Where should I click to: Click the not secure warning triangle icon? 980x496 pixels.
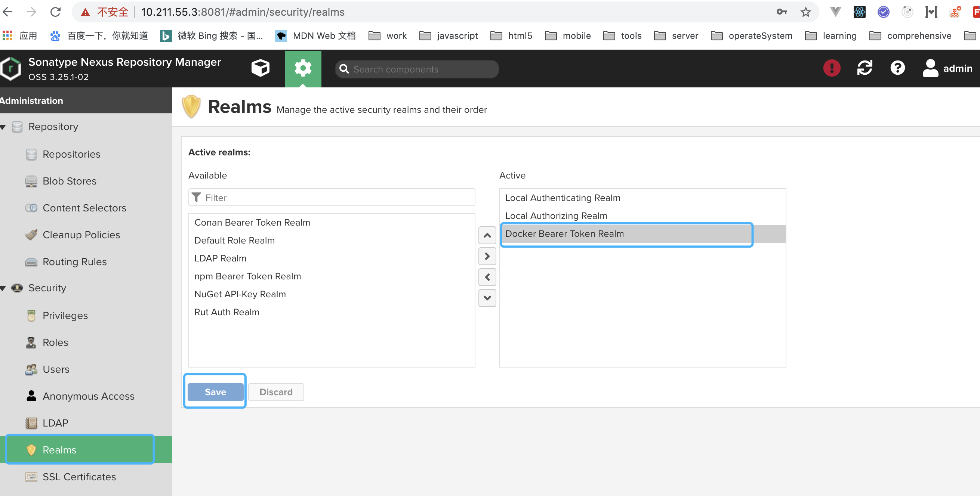85,12
